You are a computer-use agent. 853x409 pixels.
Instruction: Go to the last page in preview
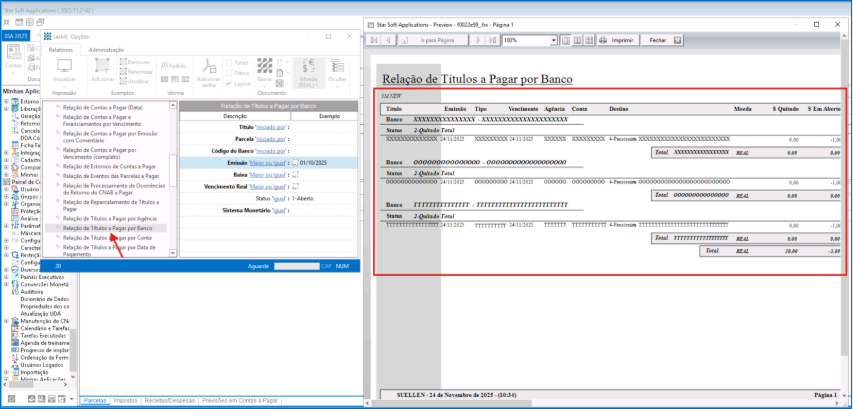pyautogui.click(x=489, y=40)
